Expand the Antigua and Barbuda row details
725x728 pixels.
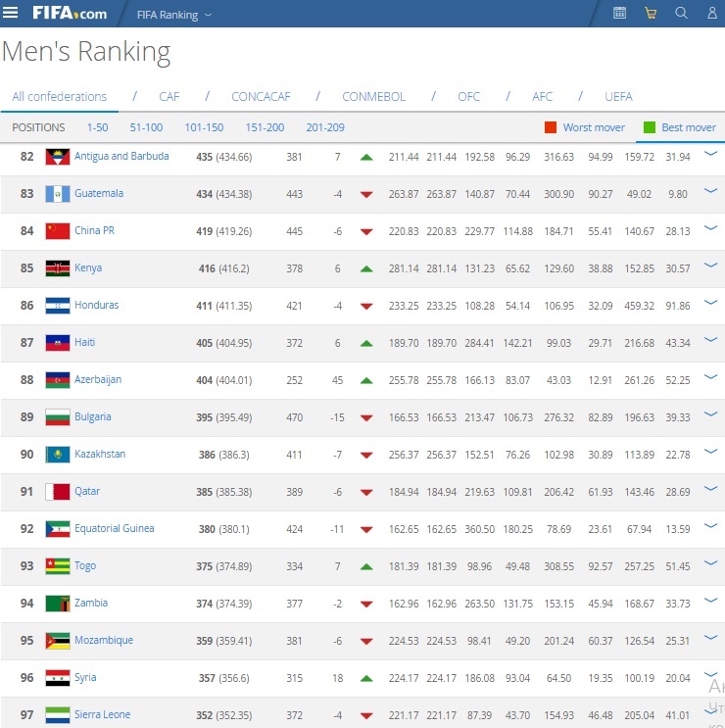(x=711, y=155)
